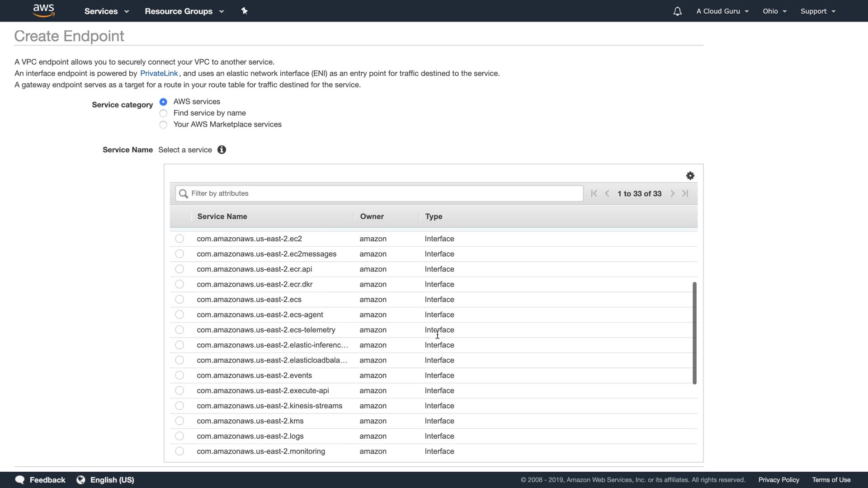Go to next page arrow

click(x=673, y=193)
